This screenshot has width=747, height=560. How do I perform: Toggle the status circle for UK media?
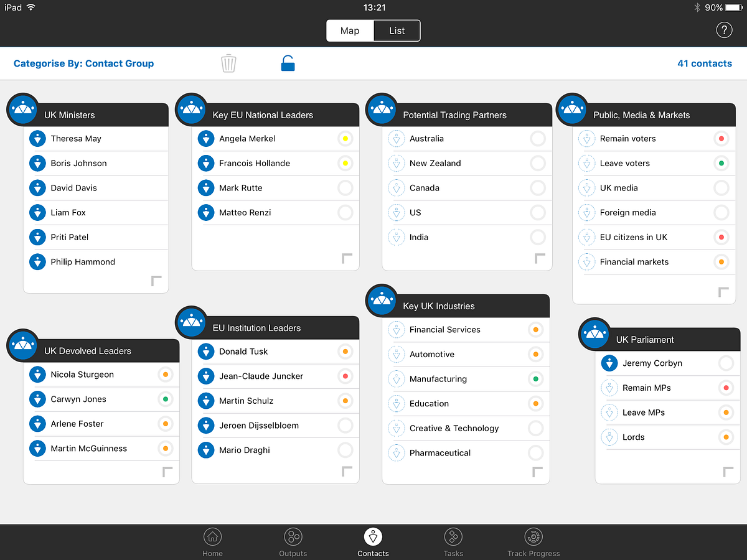[x=721, y=188]
